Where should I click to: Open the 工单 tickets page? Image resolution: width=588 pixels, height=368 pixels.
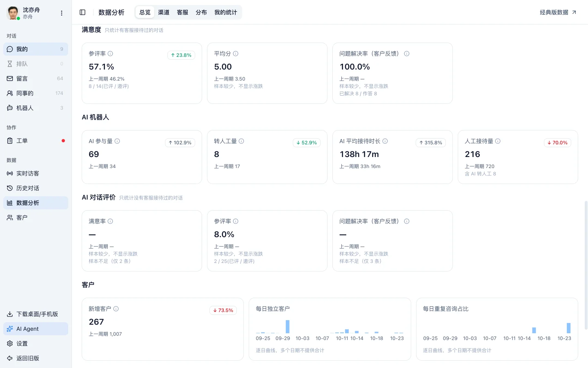pos(36,141)
